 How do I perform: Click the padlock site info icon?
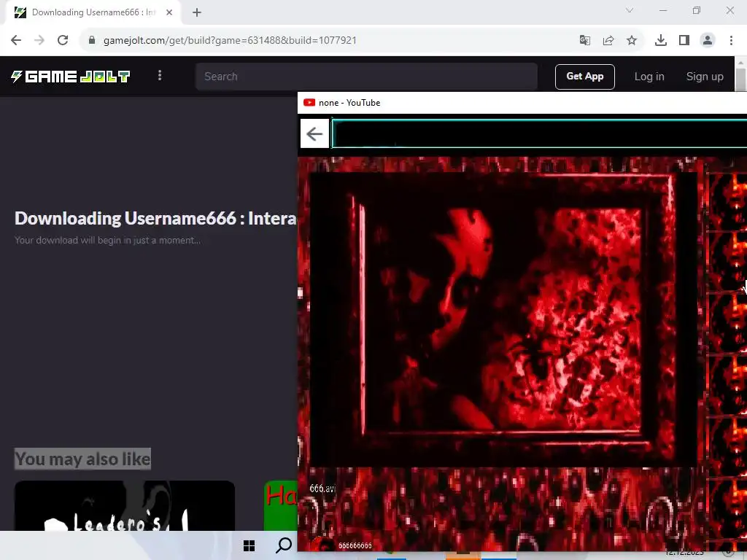click(x=92, y=40)
